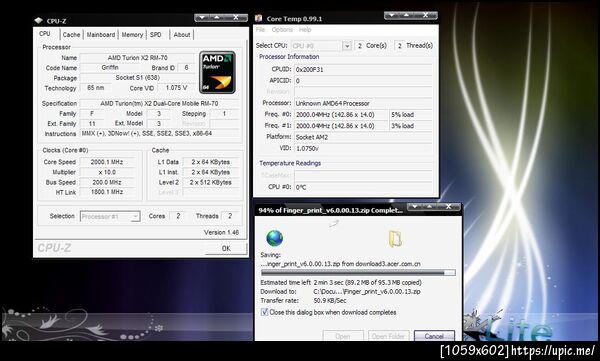Select the CPU tab in CPU-Z
Screen dimensions: 600x361
[x=45, y=34]
